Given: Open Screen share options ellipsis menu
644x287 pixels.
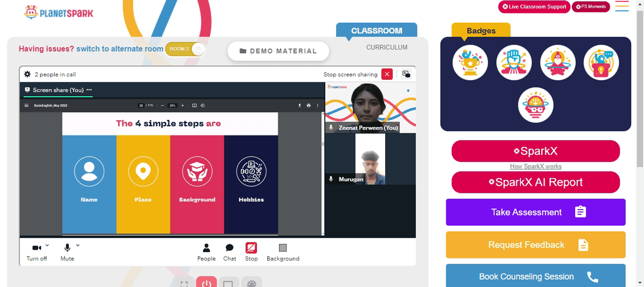Looking at the screenshot, I should coord(89,90).
